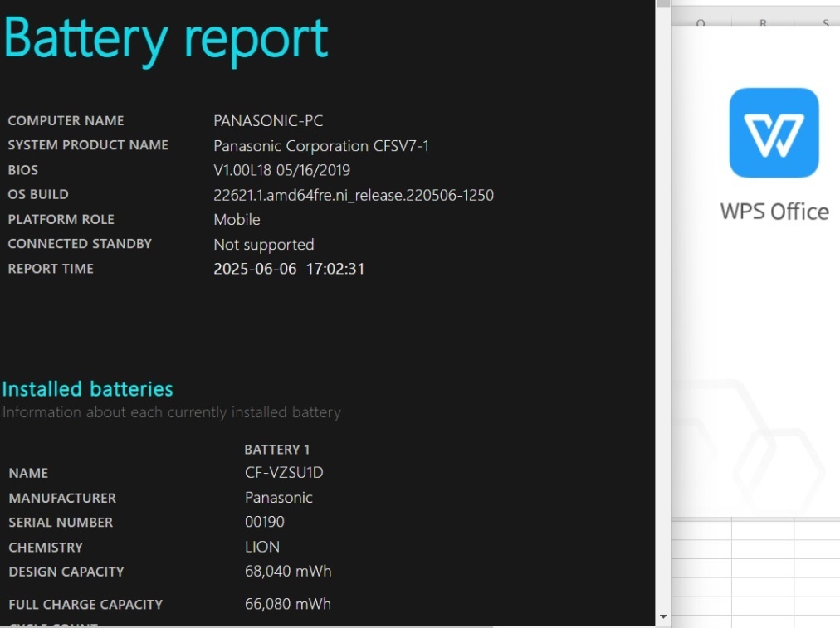Select the BATTERY 1 column header

(x=276, y=449)
